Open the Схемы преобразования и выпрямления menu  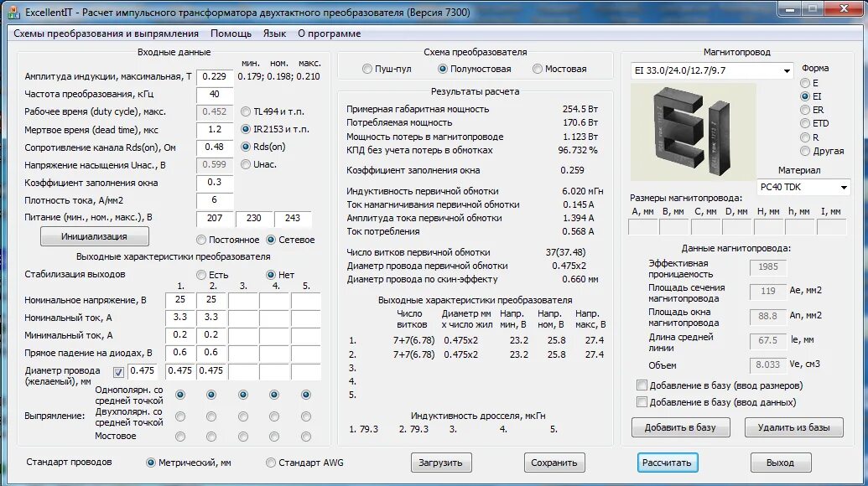(106, 34)
